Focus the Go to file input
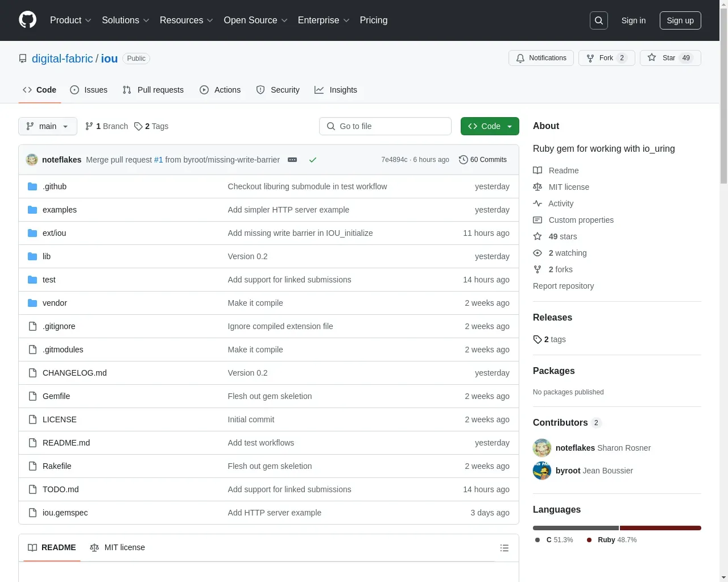Image resolution: width=728 pixels, height=582 pixels. pos(385,126)
